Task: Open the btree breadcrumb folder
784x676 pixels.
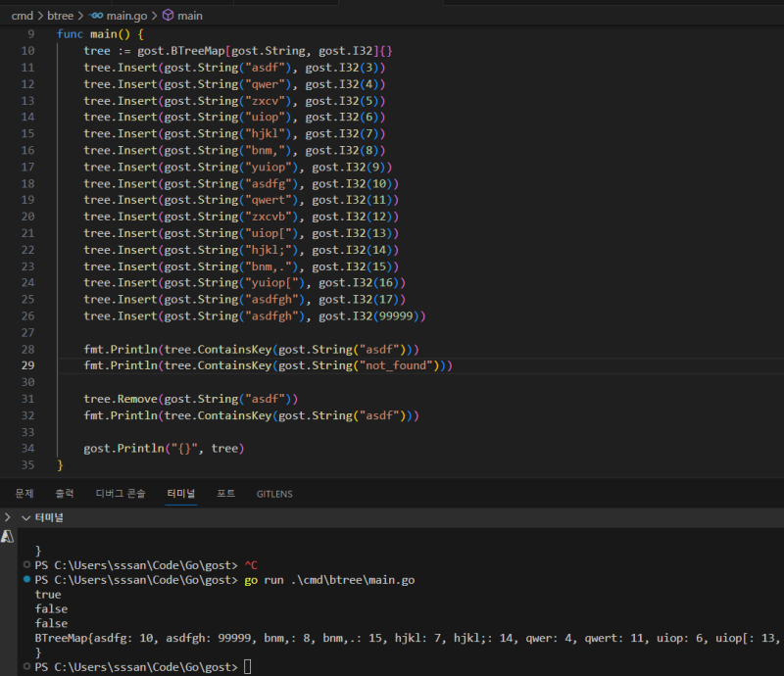Action: 61,16
